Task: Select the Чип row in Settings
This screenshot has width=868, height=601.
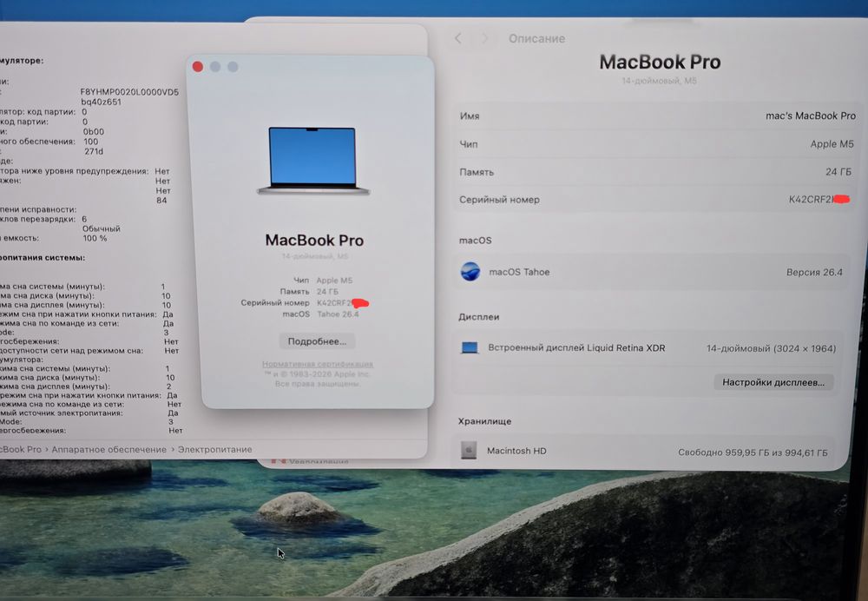Action: pyautogui.click(x=656, y=144)
